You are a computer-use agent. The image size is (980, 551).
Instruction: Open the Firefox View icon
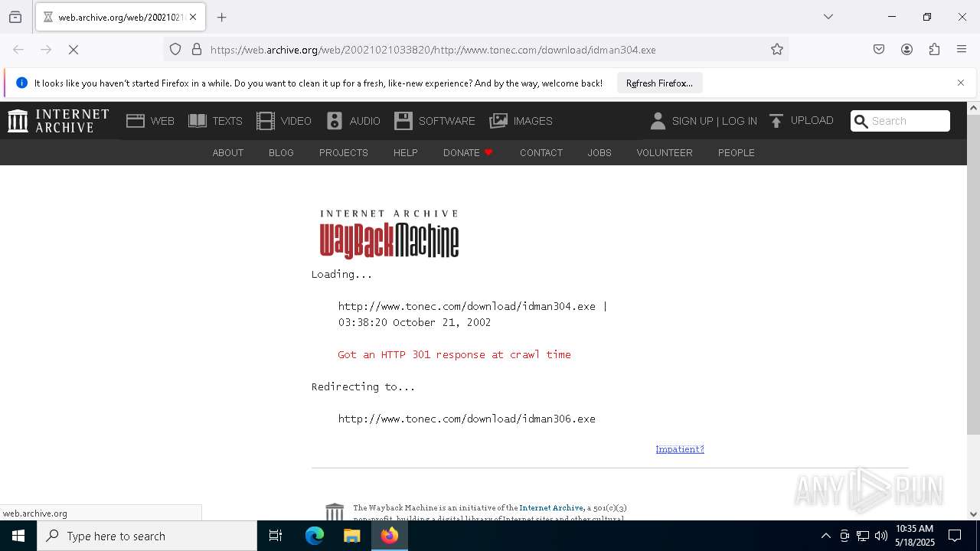15,17
